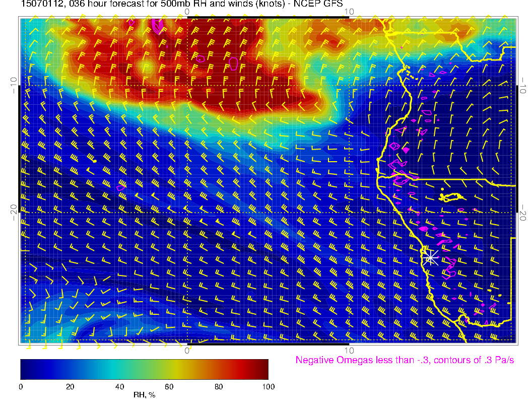
Task: Click the left axis latitude label '-10'
Action: (x=14, y=86)
